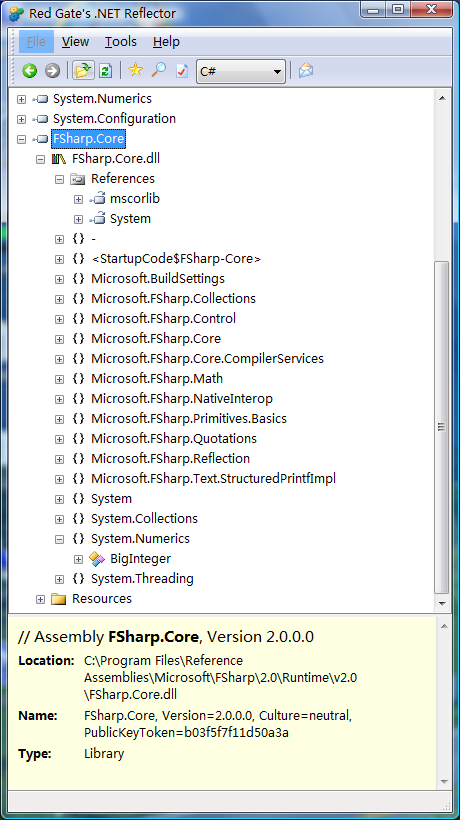Select the Microsoft.FSharp.Primitives.Basics namespace
Image resolution: width=460 pixels, height=820 pixels.
(x=189, y=418)
